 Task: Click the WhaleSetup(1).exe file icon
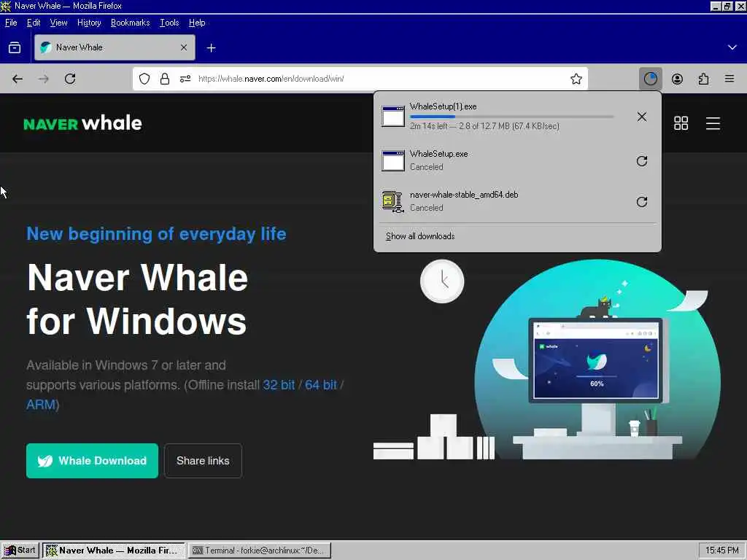click(x=393, y=116)
